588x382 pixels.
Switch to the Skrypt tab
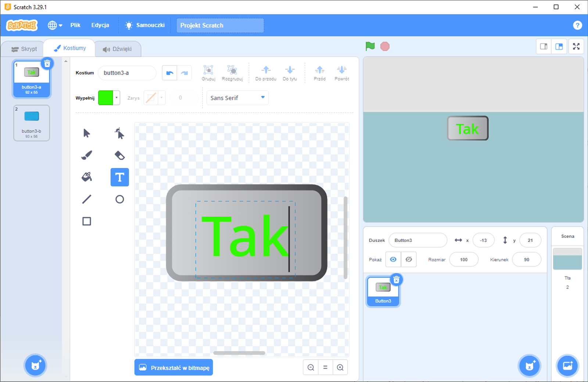pyautogui.click(x=24, y=49)
